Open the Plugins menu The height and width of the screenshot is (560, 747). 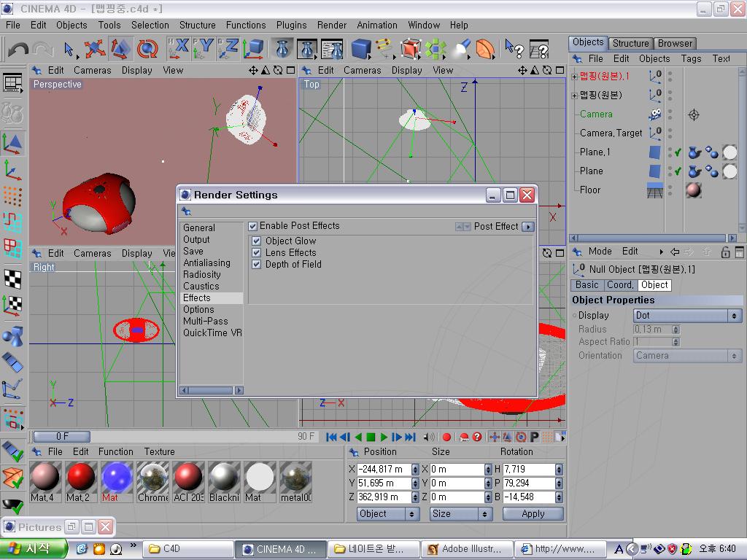pos(292,25)
